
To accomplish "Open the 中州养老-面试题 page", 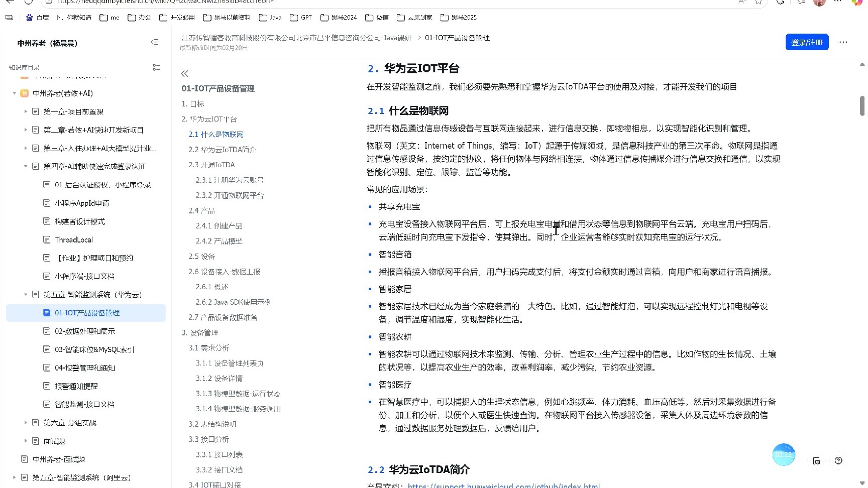I will pos(59,459).
